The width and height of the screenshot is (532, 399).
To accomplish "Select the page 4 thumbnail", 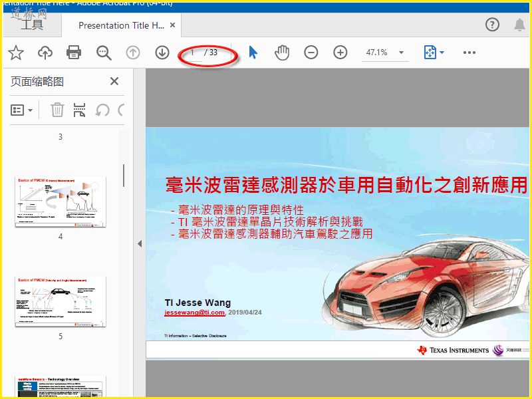I will tap(61, 202).
